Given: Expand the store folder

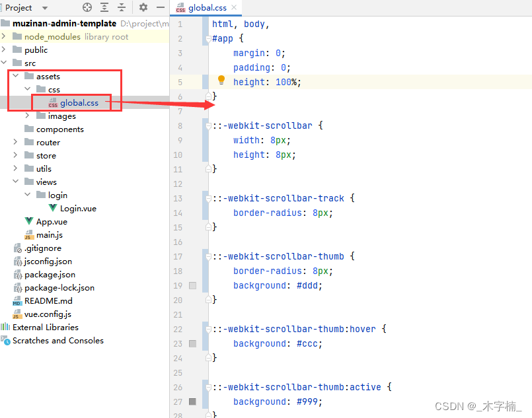Looking at the screenshot, I should tap(16, 155).
